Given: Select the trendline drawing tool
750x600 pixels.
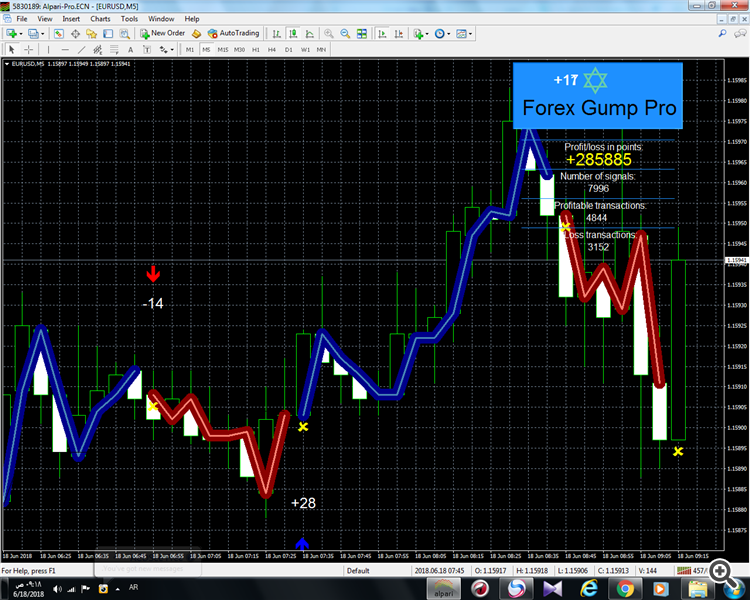Looking at the screenshot, I should 81,49.
